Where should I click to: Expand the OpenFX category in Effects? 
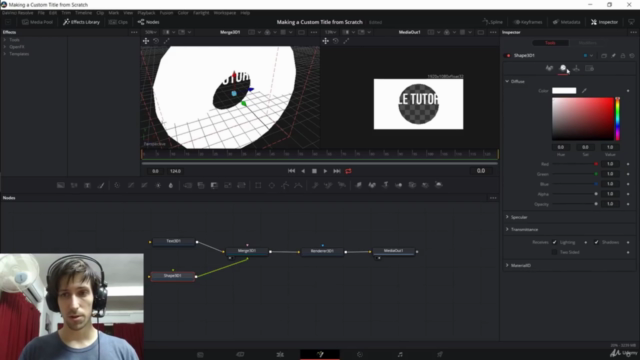pos(5,47)
